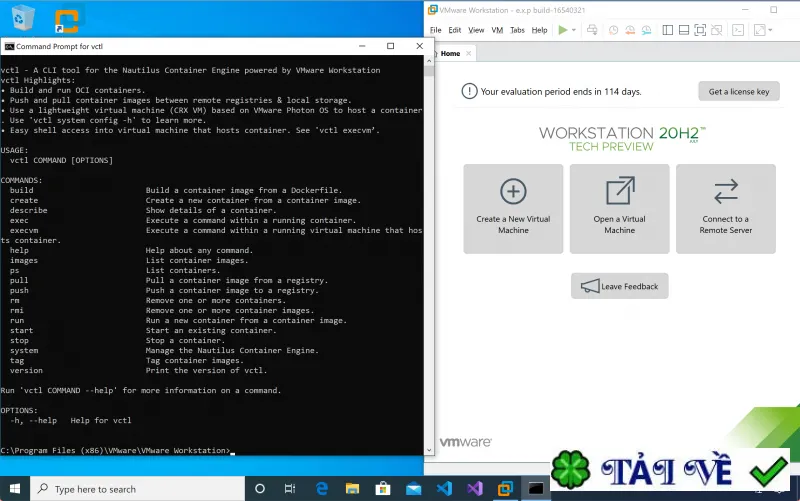Click the Windows taskbar search box
This screenshot has width=800, height=501.
138,489
